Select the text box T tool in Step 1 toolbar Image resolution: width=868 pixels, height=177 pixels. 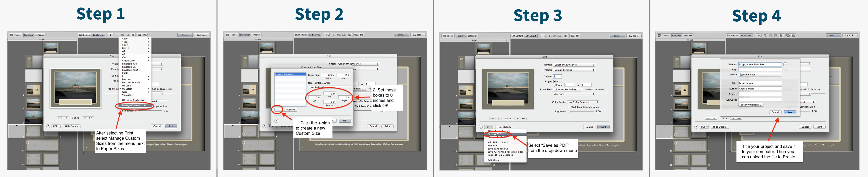(118, 35)
